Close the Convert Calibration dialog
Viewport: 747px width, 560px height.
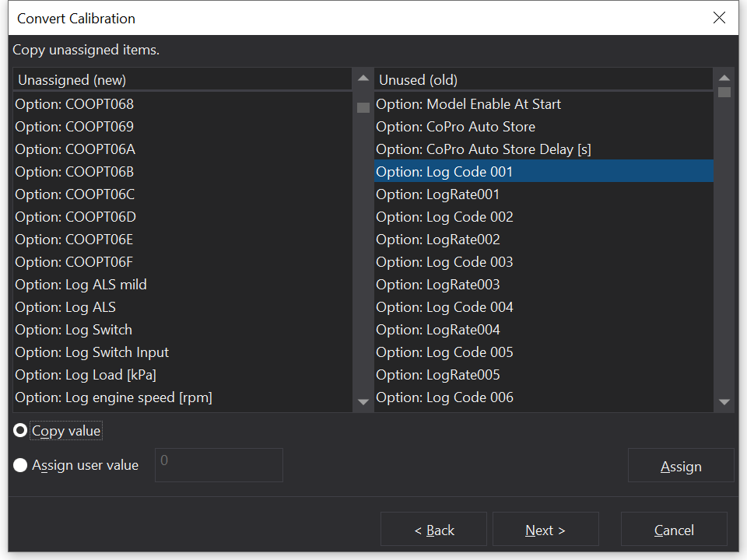click(x=719, y=18)
